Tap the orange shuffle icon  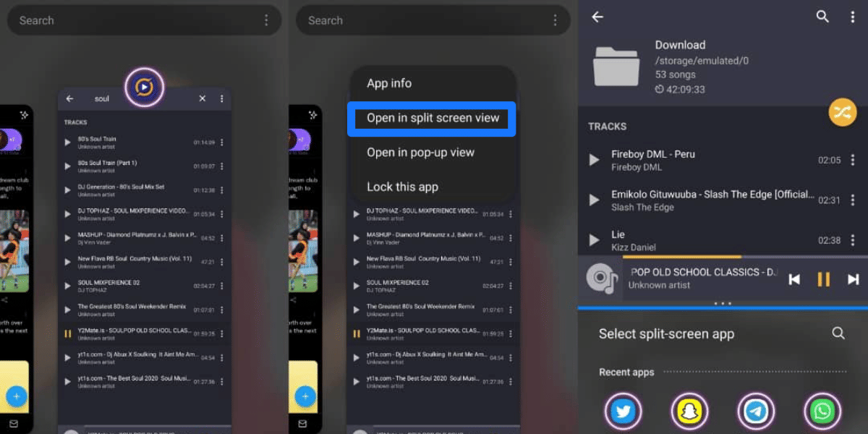click(843, 113)
